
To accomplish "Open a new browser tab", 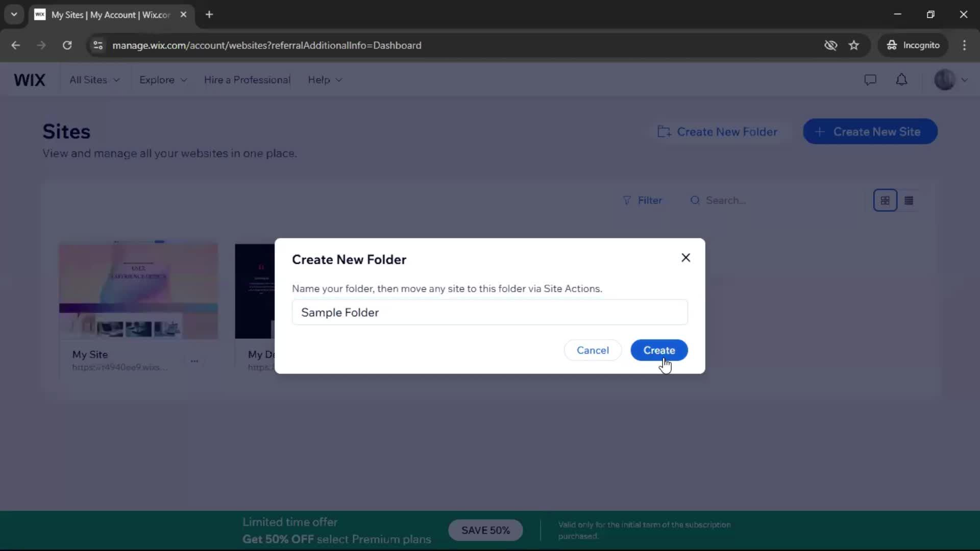I will pyautogui.click(x=209, y=15).
